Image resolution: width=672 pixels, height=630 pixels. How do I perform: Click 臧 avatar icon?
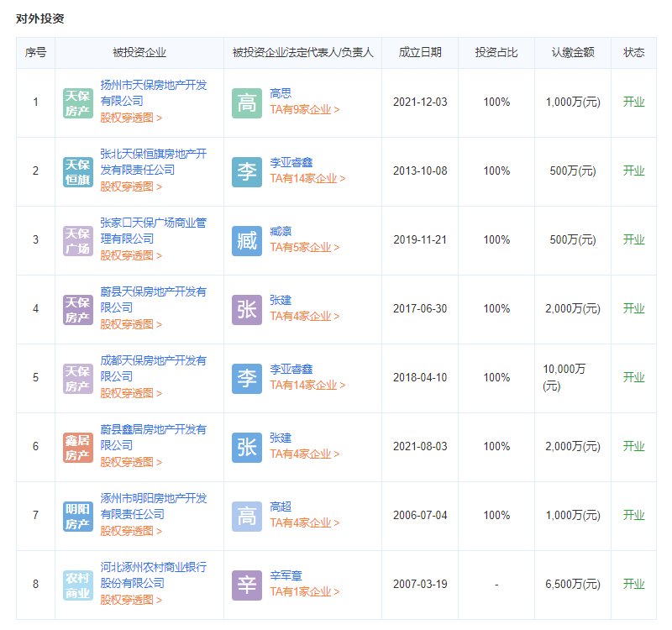(x=246, y=241)
